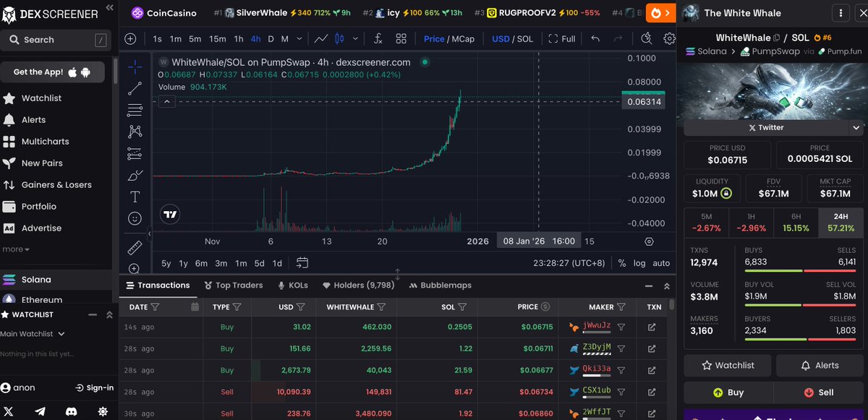Select the crosshair cursor tool
Viewport: 868px width, 420px height.
click(x=135, y=67)
